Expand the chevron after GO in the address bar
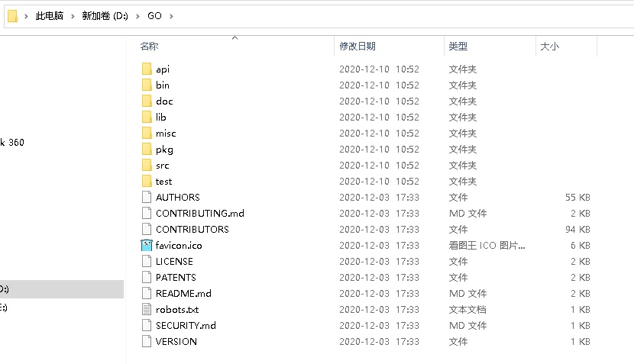 point(171,16)
